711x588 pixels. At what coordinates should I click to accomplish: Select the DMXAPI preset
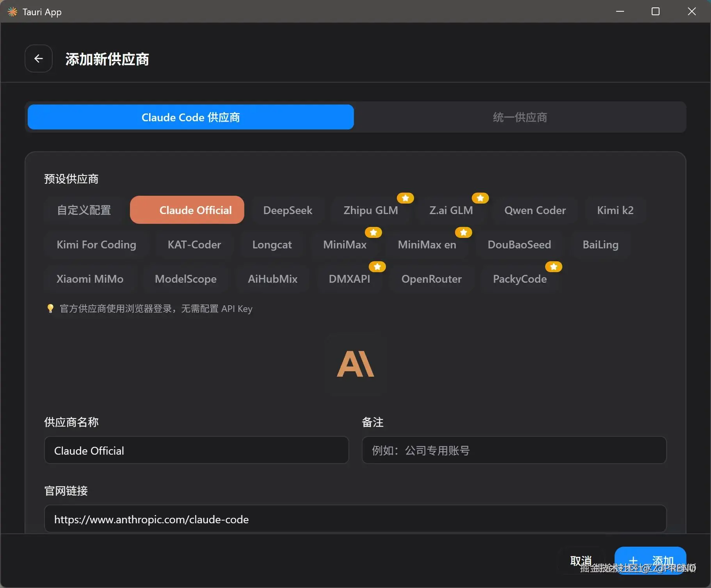(x=350, y=279)
